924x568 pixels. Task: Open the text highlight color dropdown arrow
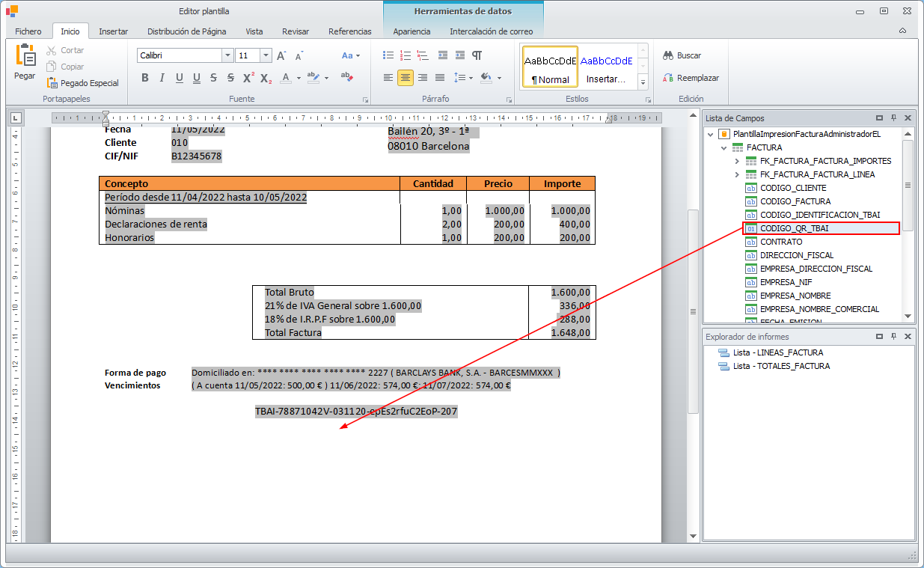(326, 78)
